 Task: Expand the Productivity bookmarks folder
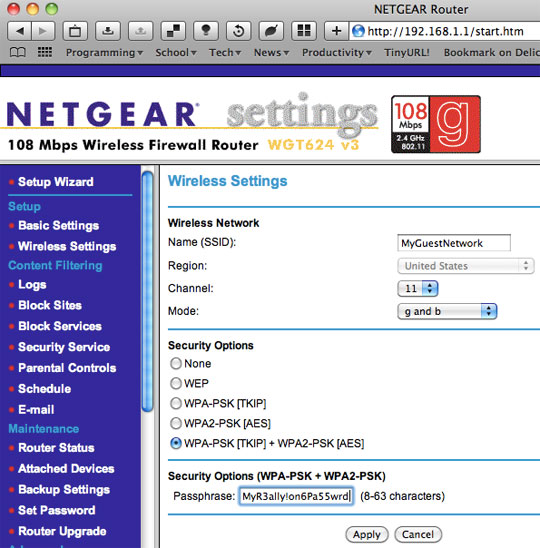(x=337, y=52)
